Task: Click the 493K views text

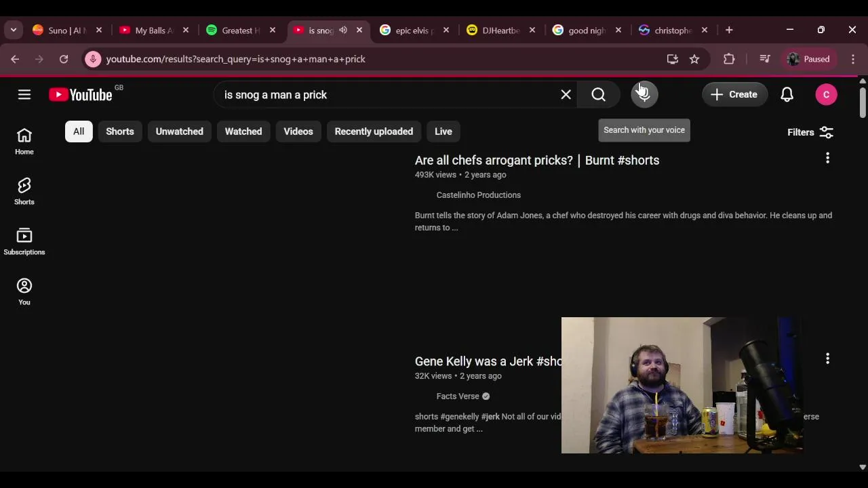Action: point(435,175)
